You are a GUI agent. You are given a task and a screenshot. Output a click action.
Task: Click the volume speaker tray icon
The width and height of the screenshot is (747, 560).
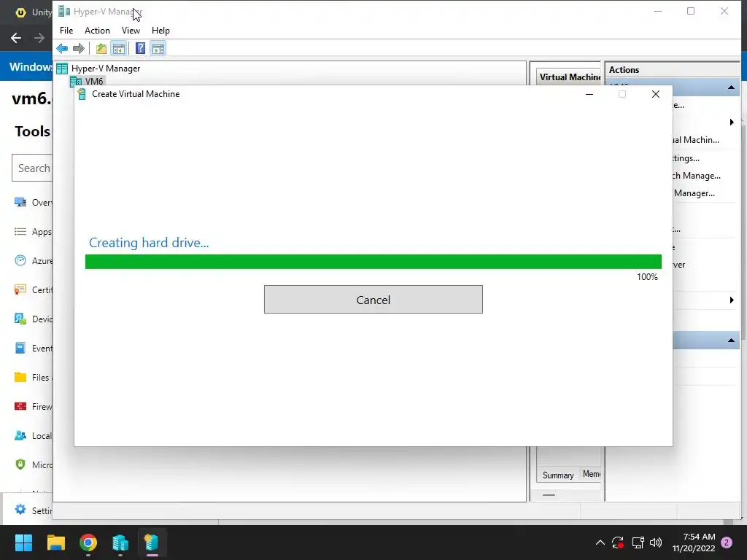tap(656, 542)
